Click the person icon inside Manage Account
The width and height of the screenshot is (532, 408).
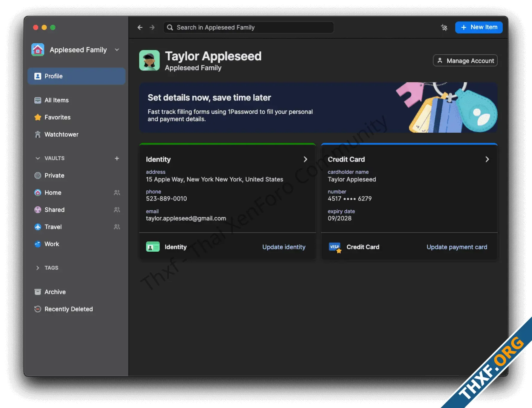(x=440, y=61)
